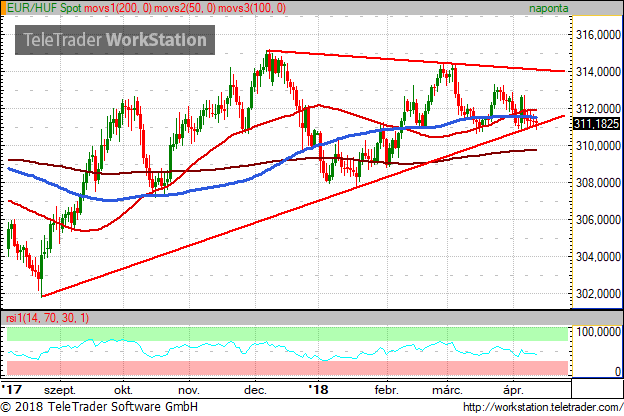The width and height of the screenshot is (624, 416).
Task: Click the '17 year label on time axis
Action: (12, 389)
